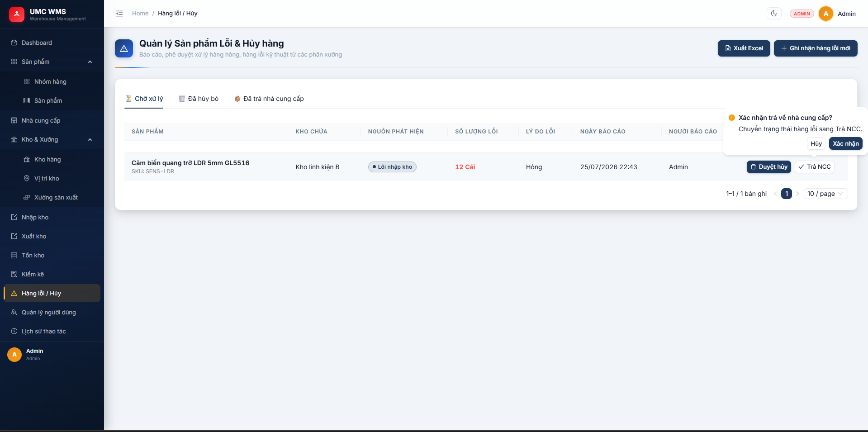Viewport: 868px width, 432px height.
Task: Open Quản lý người dùng in the sidebar
Action: (52, 312)
